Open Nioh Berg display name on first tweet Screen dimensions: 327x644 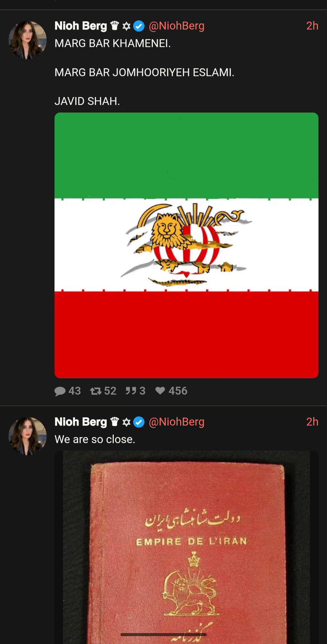81,26
